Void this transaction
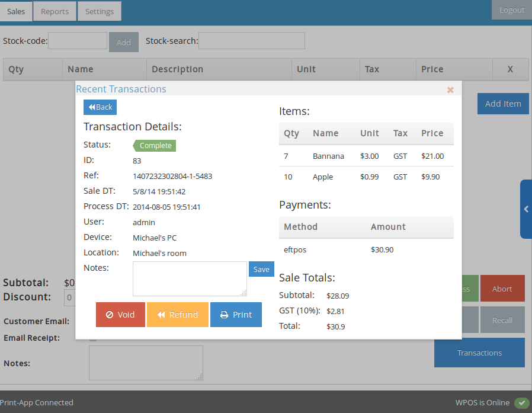This screenshot has width=532, height=413. click(120, 315)
